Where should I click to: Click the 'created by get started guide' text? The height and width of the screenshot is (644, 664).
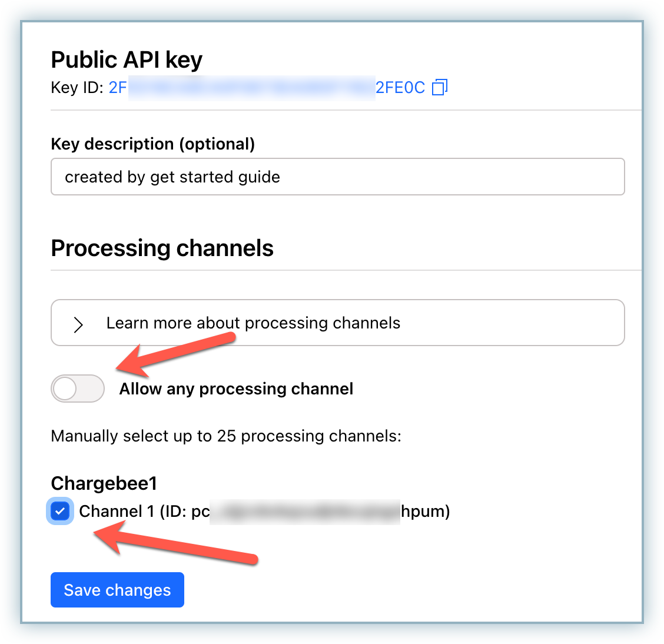172,177
